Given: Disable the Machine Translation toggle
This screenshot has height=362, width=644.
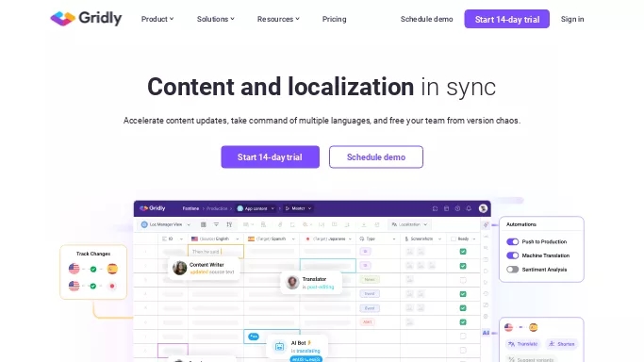Looking at the screenshot, I should [512, 255].
